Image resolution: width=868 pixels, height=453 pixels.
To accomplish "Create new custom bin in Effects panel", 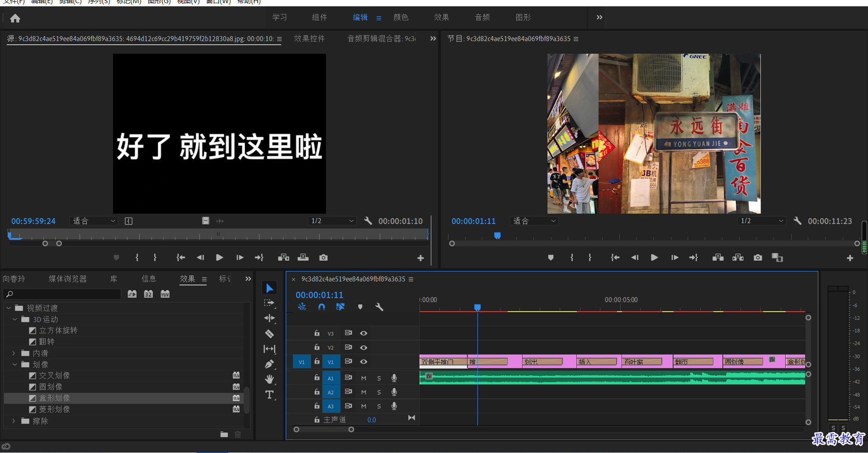I will pos(224,434).
